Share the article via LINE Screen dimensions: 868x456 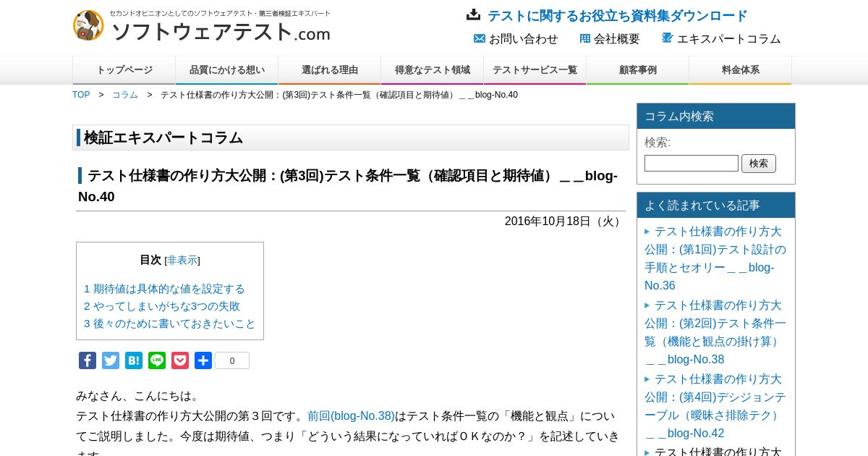[157, 360]
